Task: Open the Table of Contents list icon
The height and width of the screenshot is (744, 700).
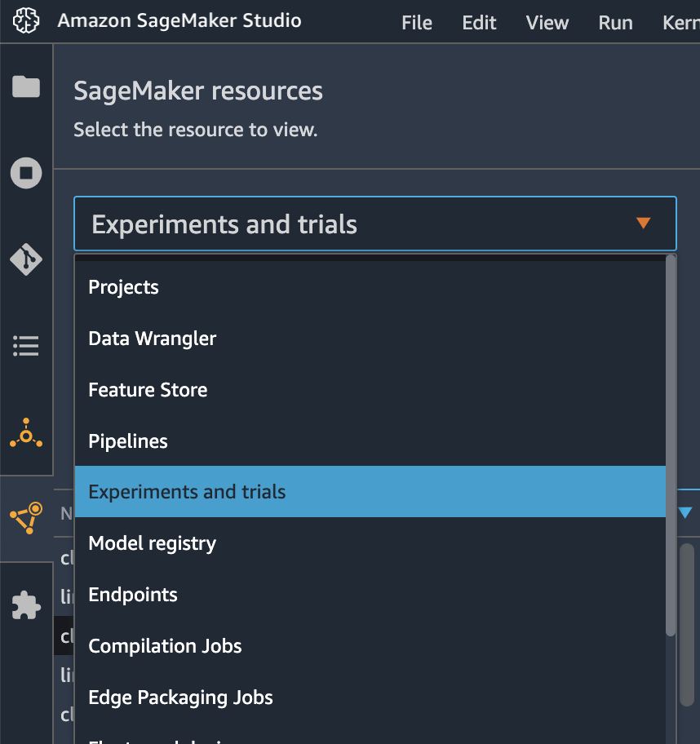Action: tap(26, 345)
